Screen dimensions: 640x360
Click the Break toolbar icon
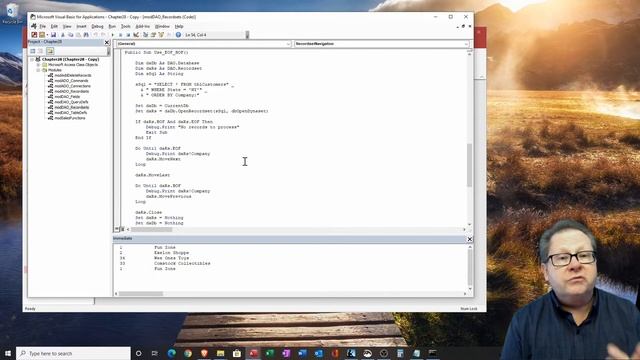coord(120,35)
